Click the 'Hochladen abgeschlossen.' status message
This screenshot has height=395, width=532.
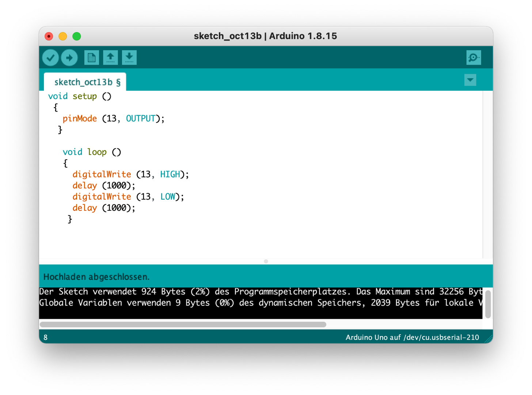coord(96,277)
